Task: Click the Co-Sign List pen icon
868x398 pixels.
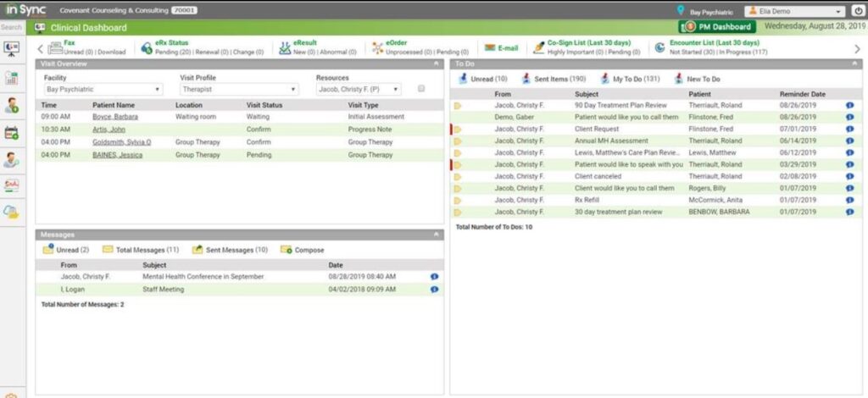Action: 538,48
